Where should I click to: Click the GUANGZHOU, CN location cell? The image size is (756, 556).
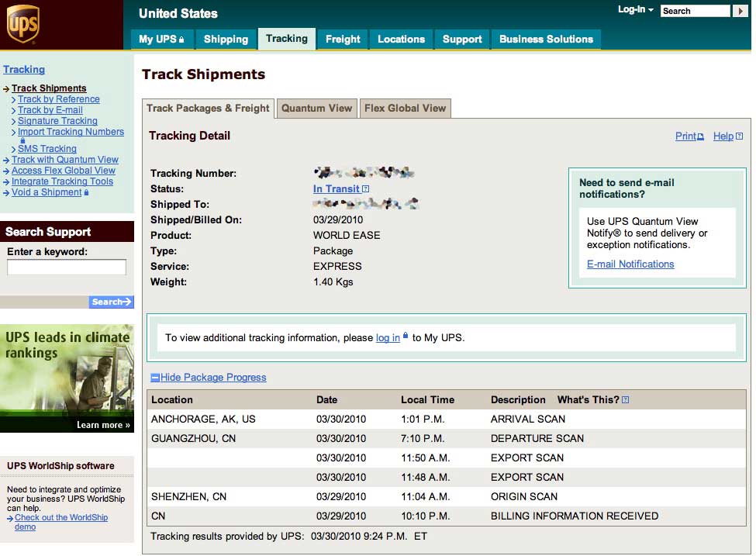coord(193,438)
